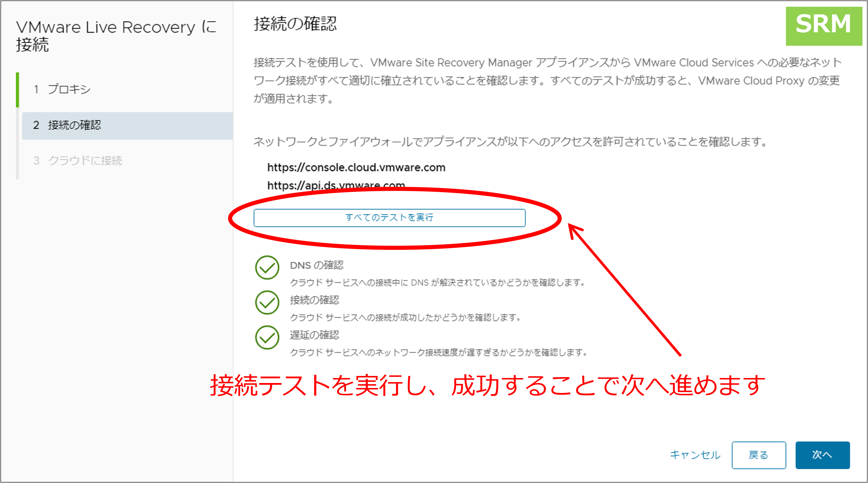Viewport: 868px width, 483px height.
Task: Select step 3 クラウドに接続 in wizard
Action: (127, 160)
